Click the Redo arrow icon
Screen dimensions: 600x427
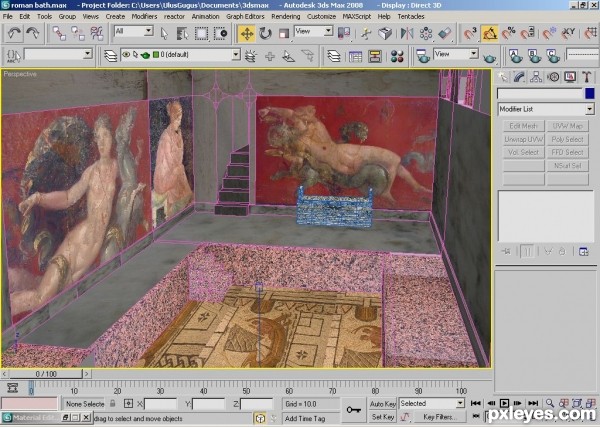click(33, 34)
